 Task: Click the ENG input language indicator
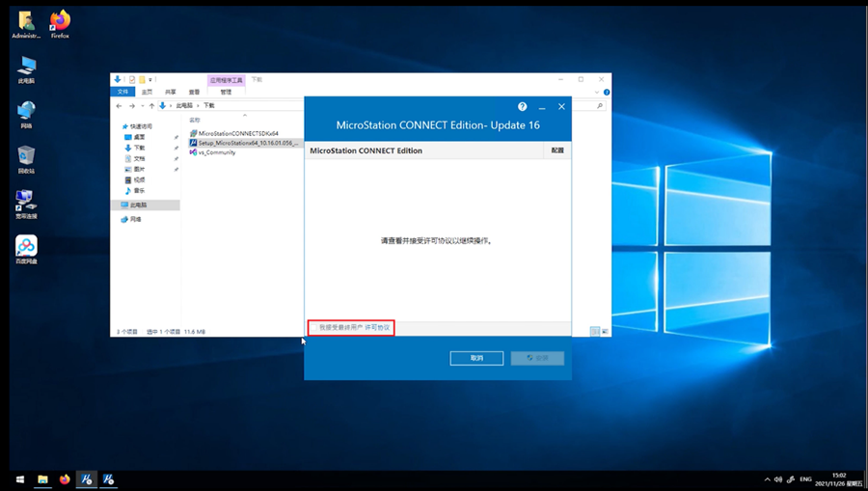point(806,479)
